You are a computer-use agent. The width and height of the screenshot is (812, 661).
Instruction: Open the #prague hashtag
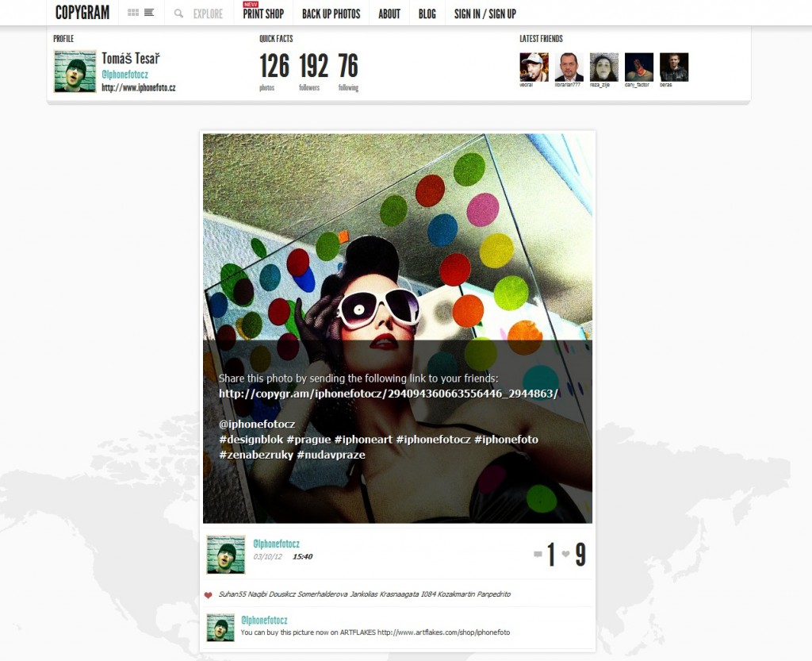(x=308, y=440)
